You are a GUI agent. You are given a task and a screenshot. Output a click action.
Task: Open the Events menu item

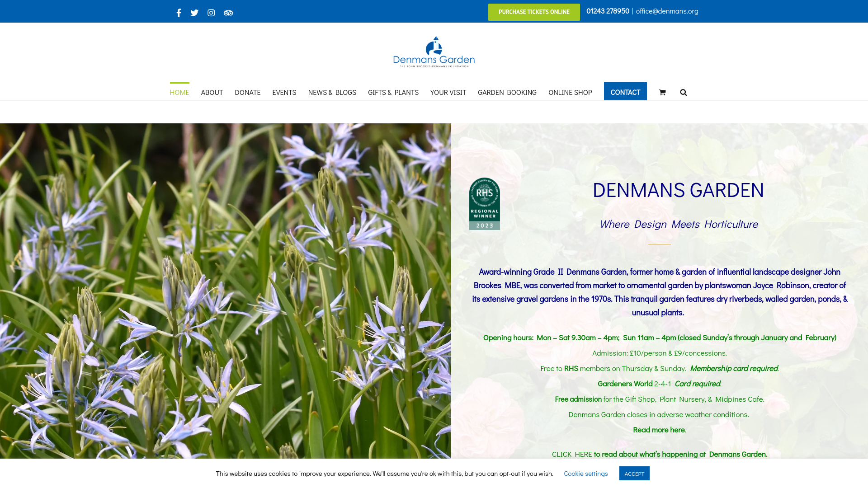pyautogui.click(x=284, y=92)
